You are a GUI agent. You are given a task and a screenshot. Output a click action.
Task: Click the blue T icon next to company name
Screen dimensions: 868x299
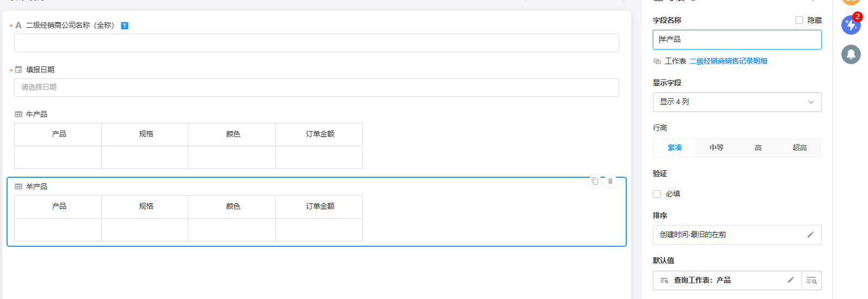[125, 26]
